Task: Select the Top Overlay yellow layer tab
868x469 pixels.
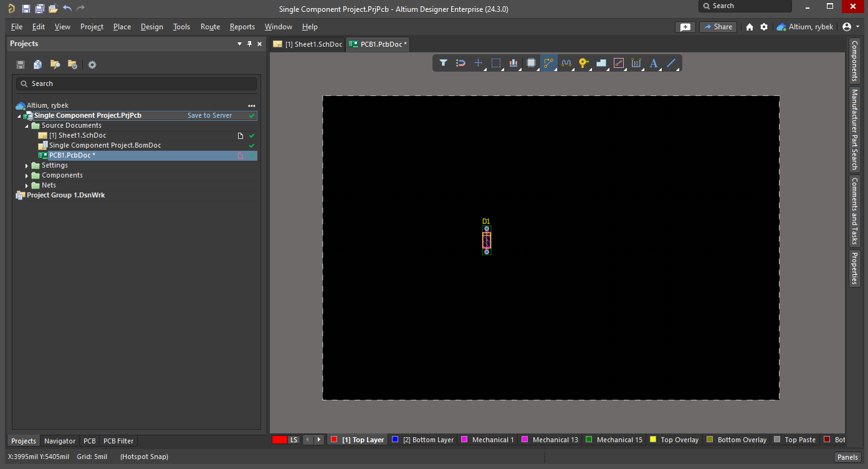Action: (674, 440)
